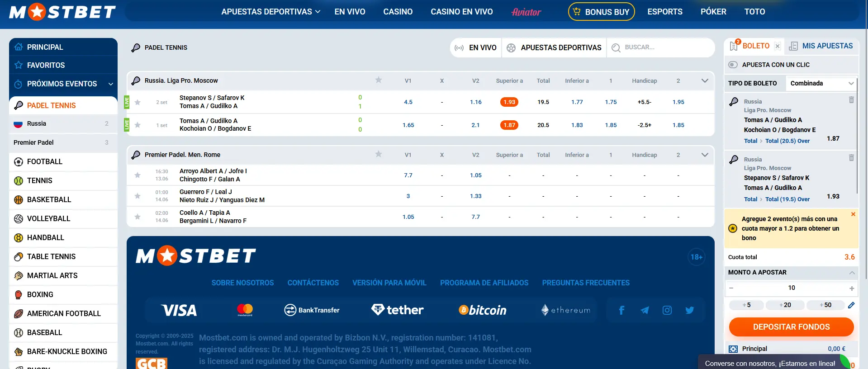
Task: Toggle Apuesta con un clic switch
Action: [733, 65]
